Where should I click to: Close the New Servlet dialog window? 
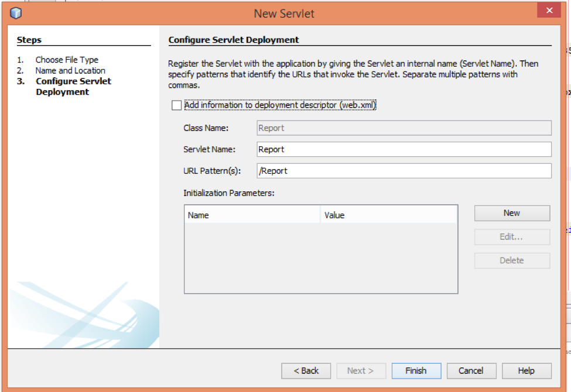click(x=549, y=11)
